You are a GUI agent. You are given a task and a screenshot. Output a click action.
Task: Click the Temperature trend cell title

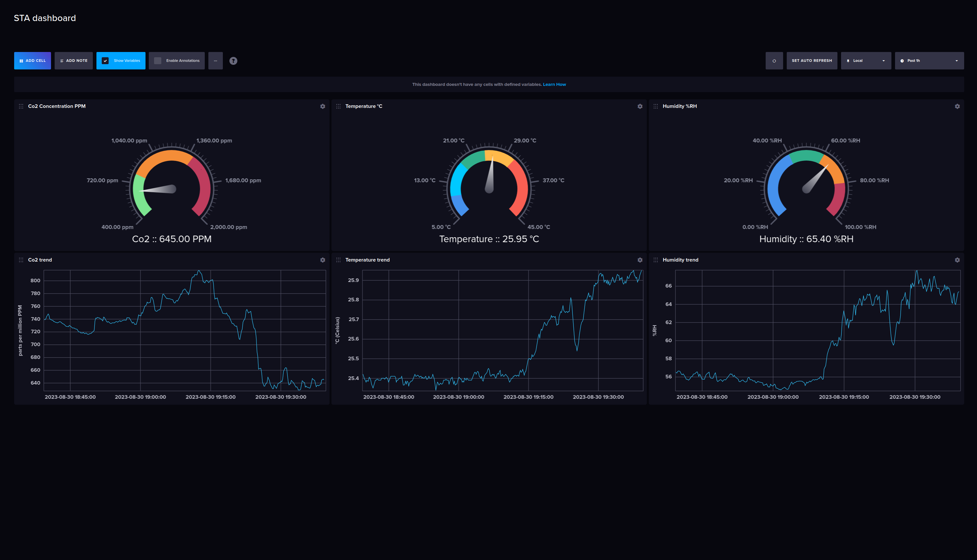(367, 260)
